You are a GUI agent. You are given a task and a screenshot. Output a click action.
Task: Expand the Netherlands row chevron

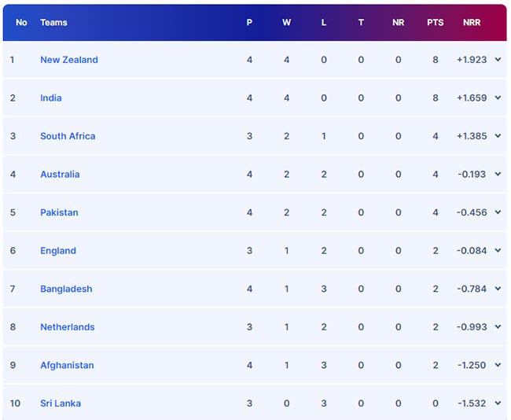click(x=498, y=327)
